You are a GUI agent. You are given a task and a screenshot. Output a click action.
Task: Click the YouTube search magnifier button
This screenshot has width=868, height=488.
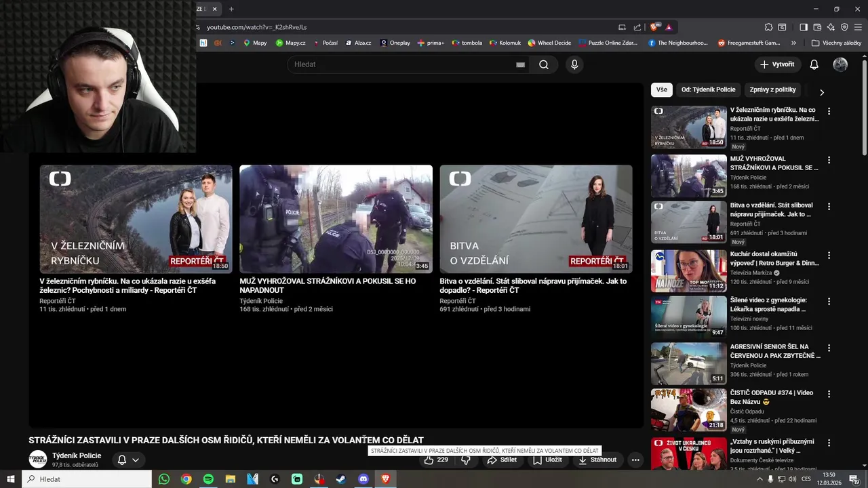[x=544, y=64]
